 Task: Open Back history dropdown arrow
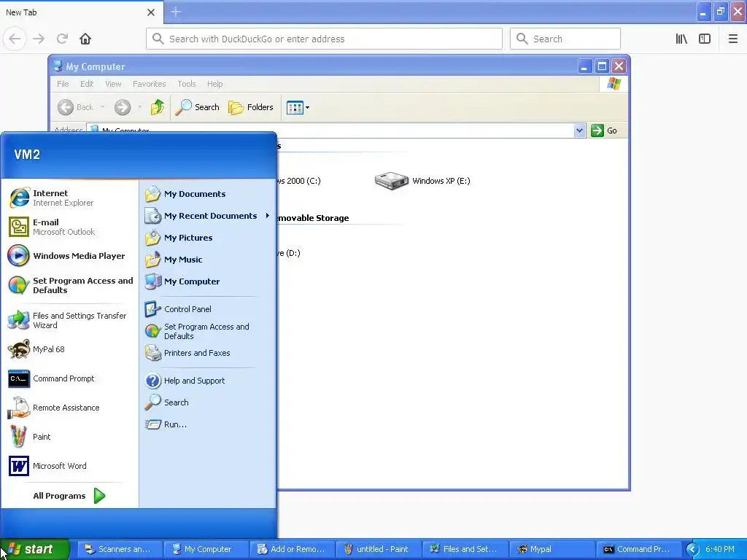(102, 107)
